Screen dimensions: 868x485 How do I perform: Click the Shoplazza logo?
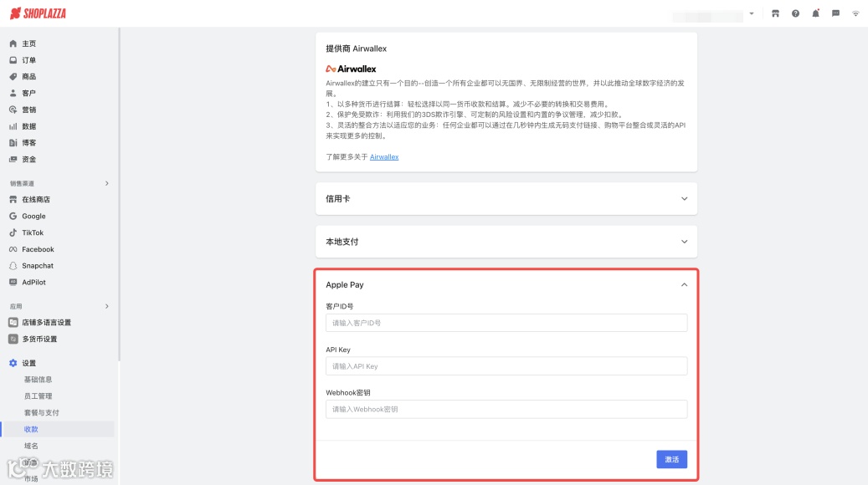[x=39, y=13]
